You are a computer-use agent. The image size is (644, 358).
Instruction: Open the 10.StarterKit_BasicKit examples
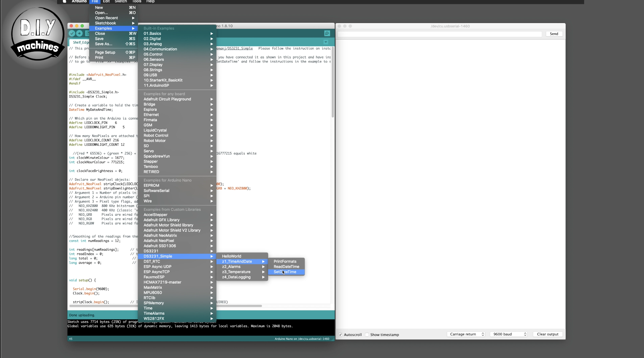point(177,80)
